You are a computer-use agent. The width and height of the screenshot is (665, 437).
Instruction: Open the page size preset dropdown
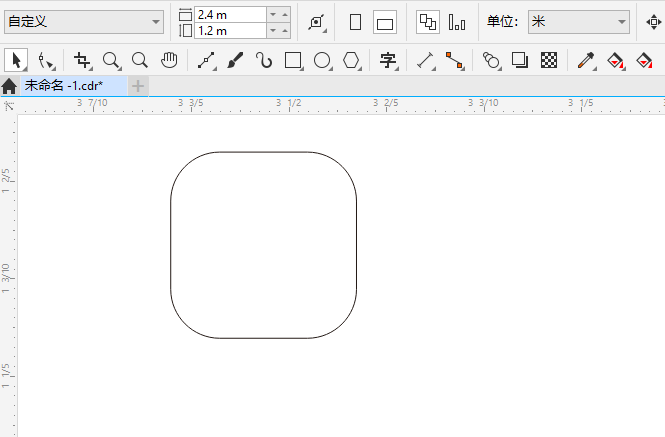[x=84, y=22]
